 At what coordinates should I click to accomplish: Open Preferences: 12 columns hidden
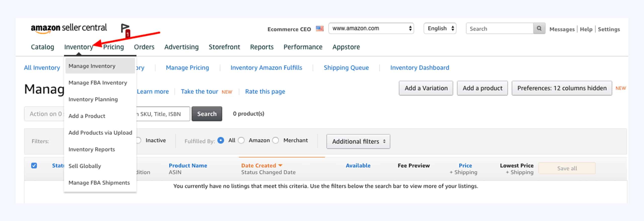click(x=562, y=88)
